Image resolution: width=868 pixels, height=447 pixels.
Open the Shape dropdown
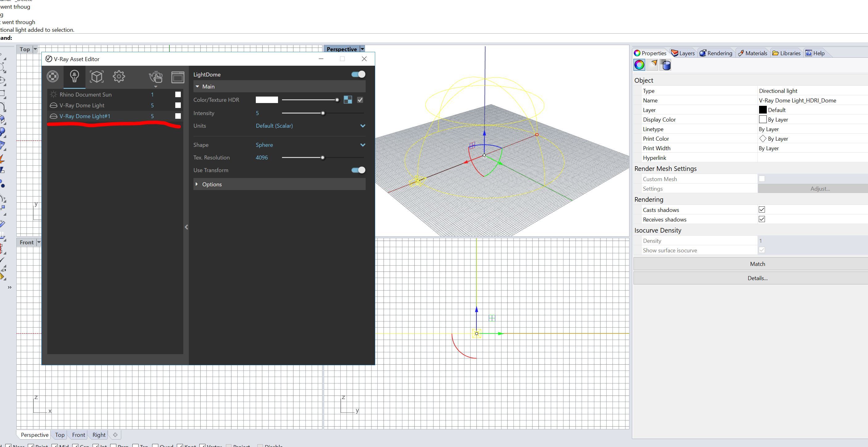click(x=310, y=145)
